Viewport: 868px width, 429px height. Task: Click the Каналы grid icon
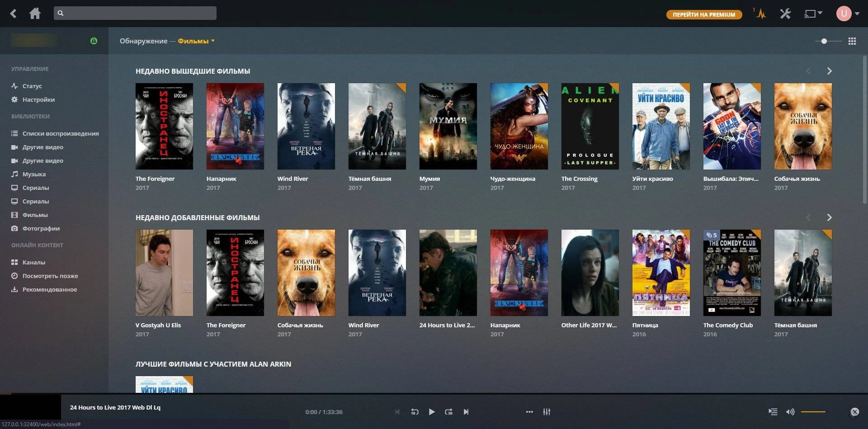pyautogui.click(x=14, y=262)
